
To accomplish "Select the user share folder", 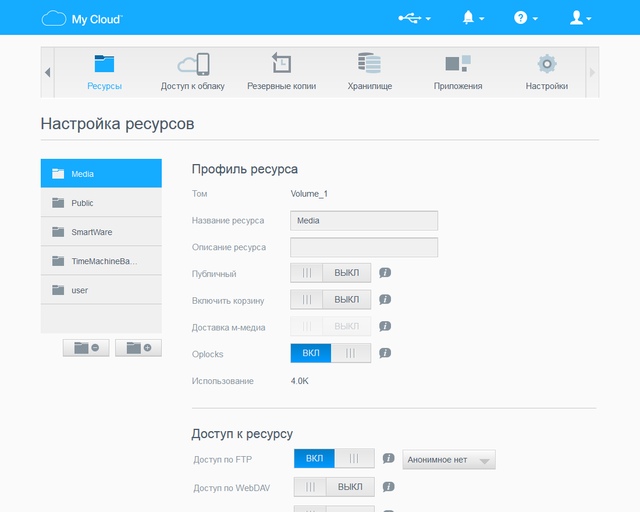I will [101, 290].
